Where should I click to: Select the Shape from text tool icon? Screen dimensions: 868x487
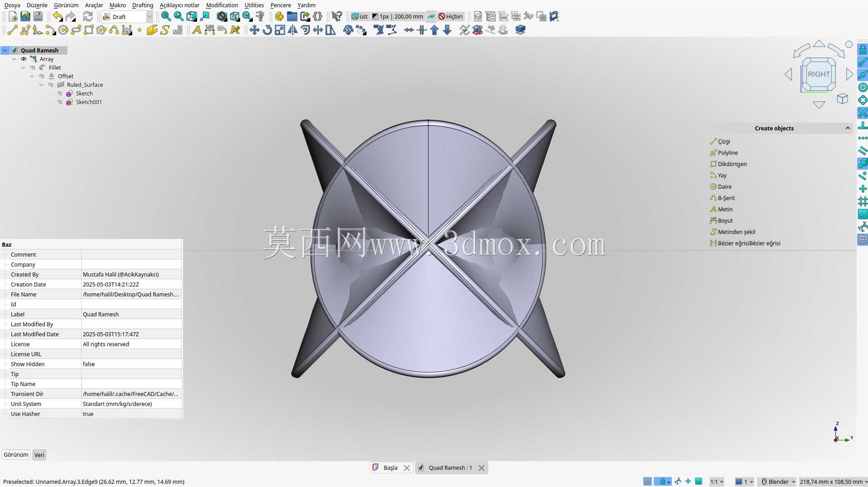165,30
